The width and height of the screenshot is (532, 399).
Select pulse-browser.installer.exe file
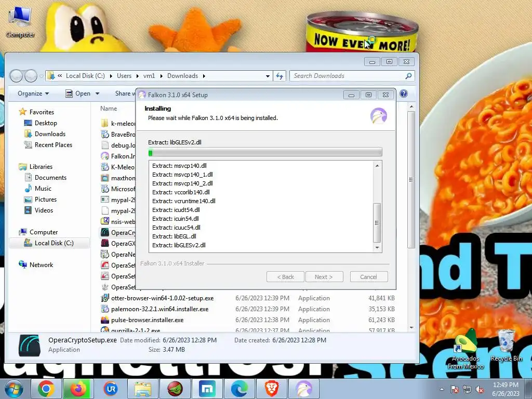[x=147, y=320]
